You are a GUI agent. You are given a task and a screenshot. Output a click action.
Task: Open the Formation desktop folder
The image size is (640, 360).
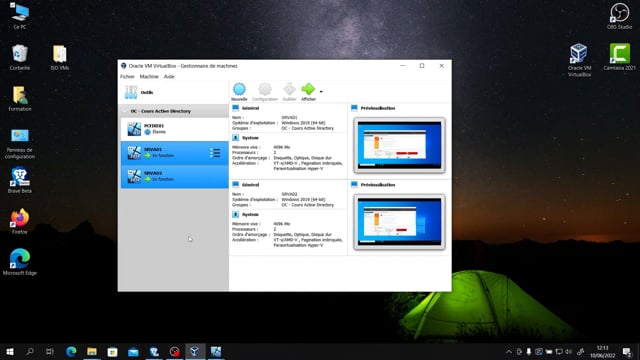20,98
